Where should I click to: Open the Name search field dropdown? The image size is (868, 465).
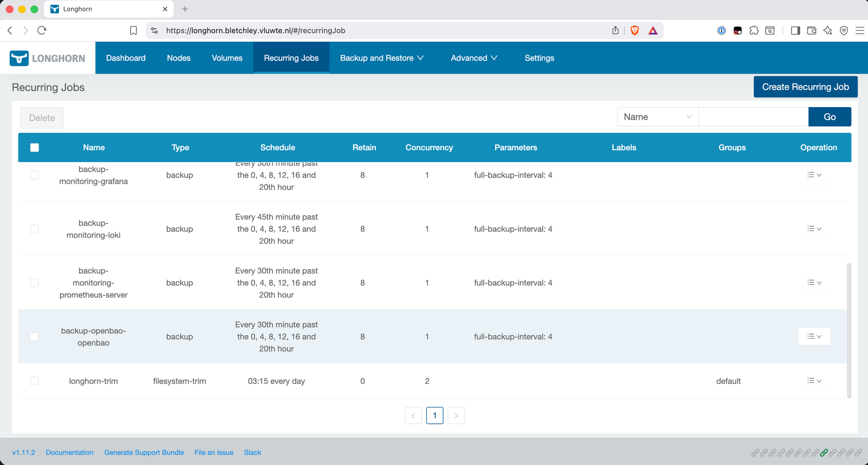click(x=658, y=117)
